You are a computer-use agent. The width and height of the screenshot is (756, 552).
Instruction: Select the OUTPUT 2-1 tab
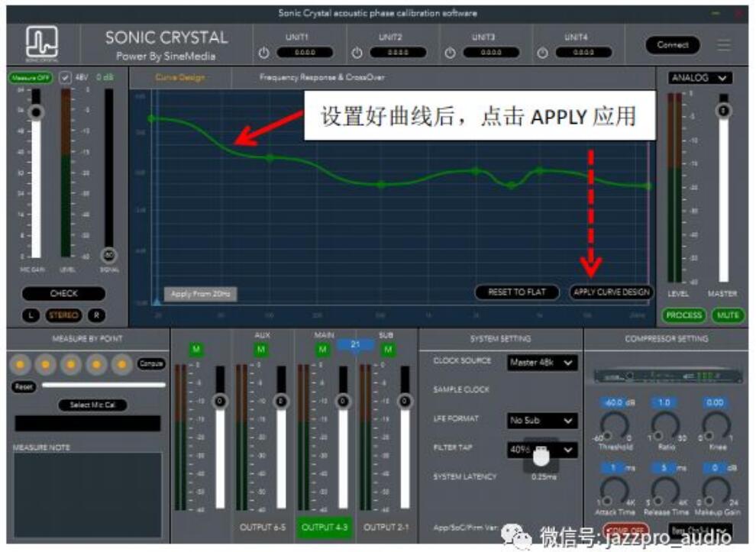(x=386, y=527)
